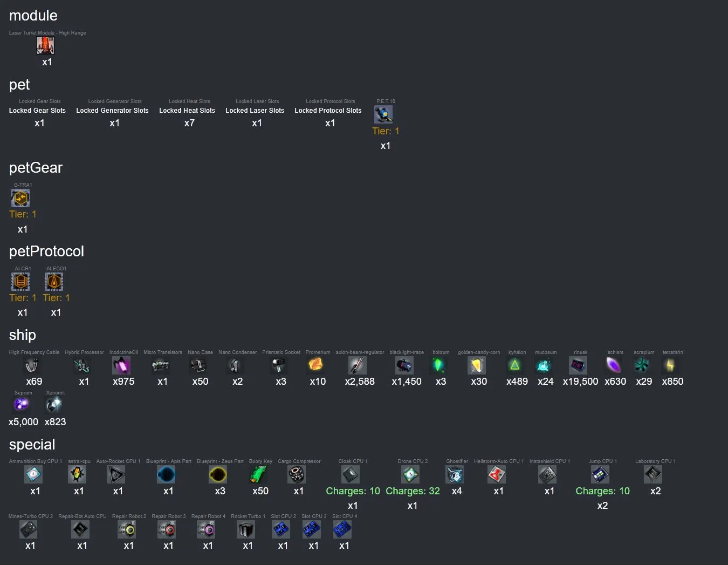Click the Laser Turret Module High Range icon

tap(45, 45)
